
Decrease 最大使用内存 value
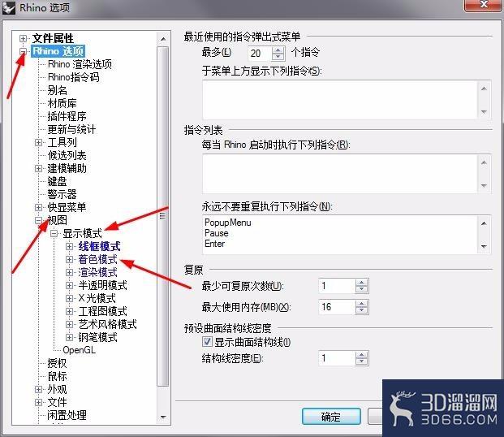pyautogui.click(x=362, y=310)
